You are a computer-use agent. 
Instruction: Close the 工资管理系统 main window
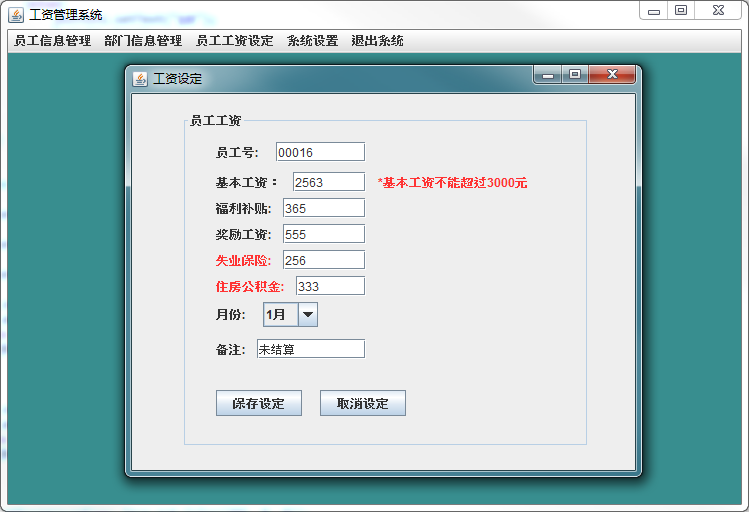click(x=718, y=10)
